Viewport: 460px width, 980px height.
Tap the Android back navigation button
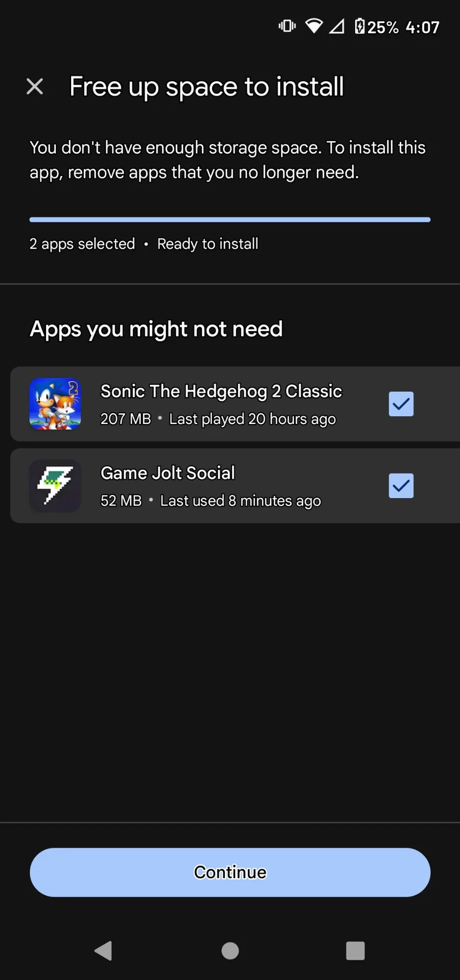point(104,951)
